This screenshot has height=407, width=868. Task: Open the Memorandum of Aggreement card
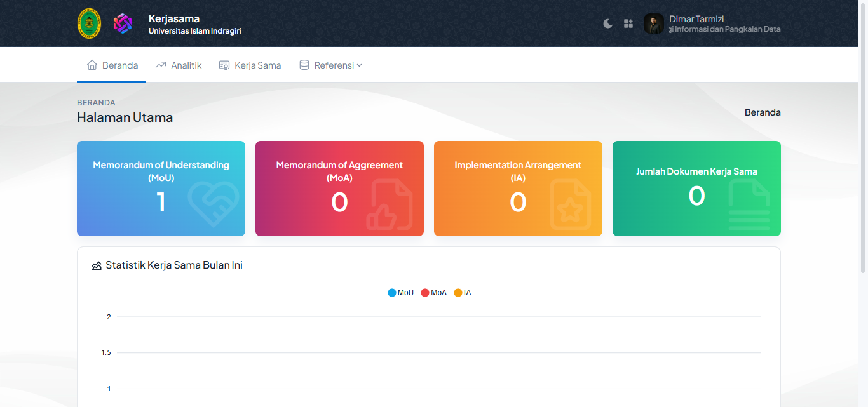[x=339, y=189]
